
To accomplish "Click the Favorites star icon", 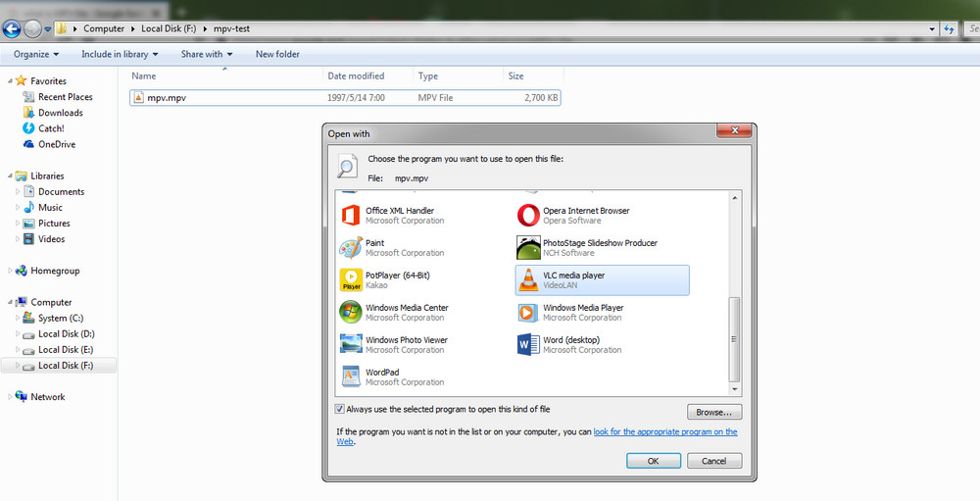I will (x=22, y=80).
